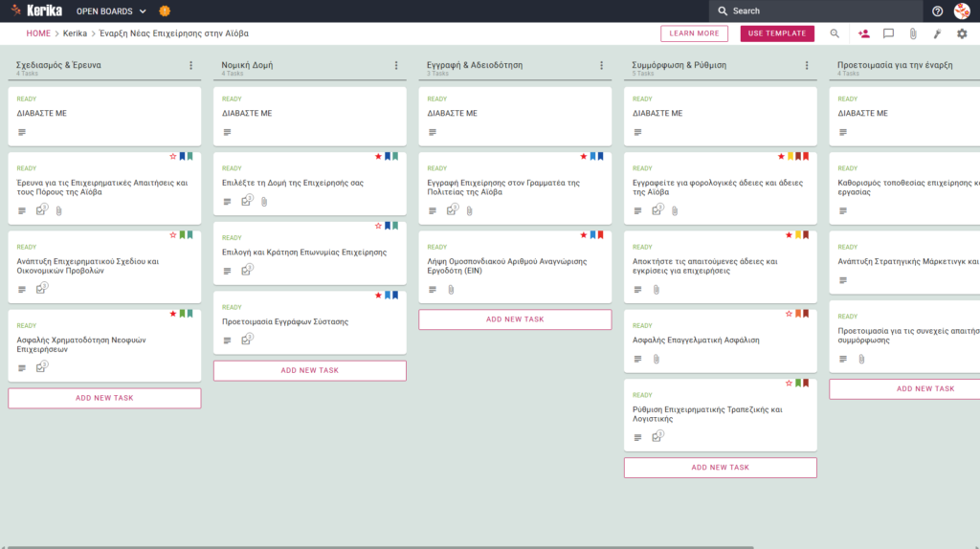Open Καθορισμός τοποθεσίας επιχείρησης card
The image size is (980, 549).
coord(904,188)
